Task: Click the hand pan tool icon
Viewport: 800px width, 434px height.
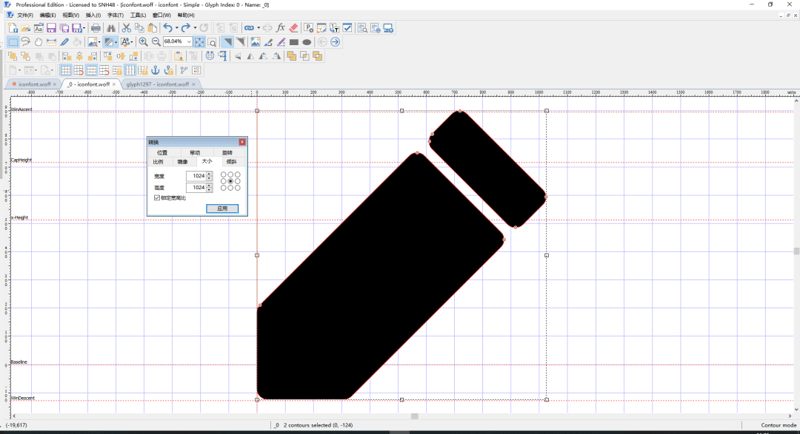Action: tap(38, 42)
